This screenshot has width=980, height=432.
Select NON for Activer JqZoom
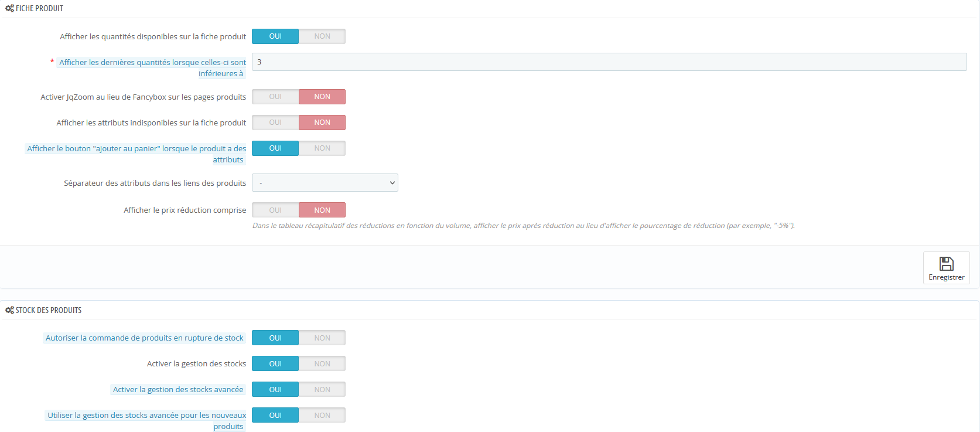322,97
